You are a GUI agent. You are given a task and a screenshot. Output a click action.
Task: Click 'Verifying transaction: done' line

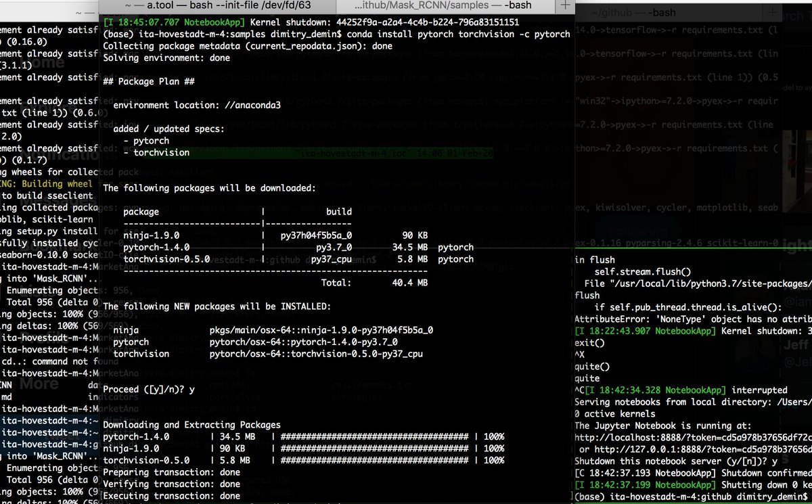pyautogui.click(x=171, y=484)
